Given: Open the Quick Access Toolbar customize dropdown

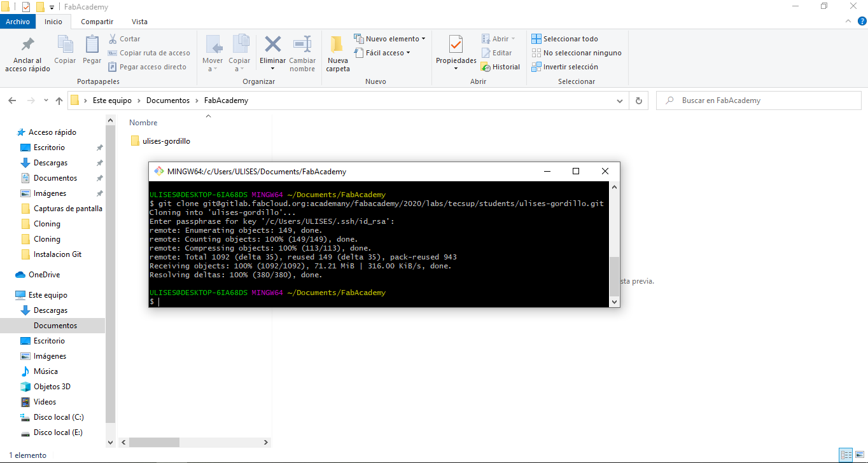Looking at the screenshot, I should click(x=52, y=7).
